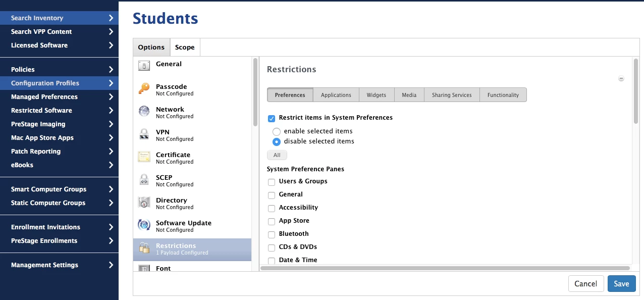The height and width of the screenshot is (300, 644).
Task: Collapse the Restrictions payload minus button
Action: [x=621, y=79]
